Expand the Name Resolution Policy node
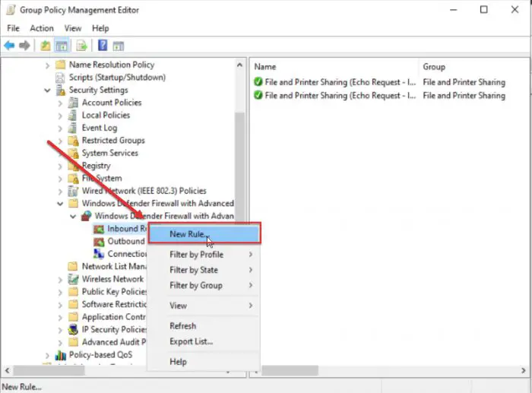This screenshot has width=532, height=393. click(47, 65)
